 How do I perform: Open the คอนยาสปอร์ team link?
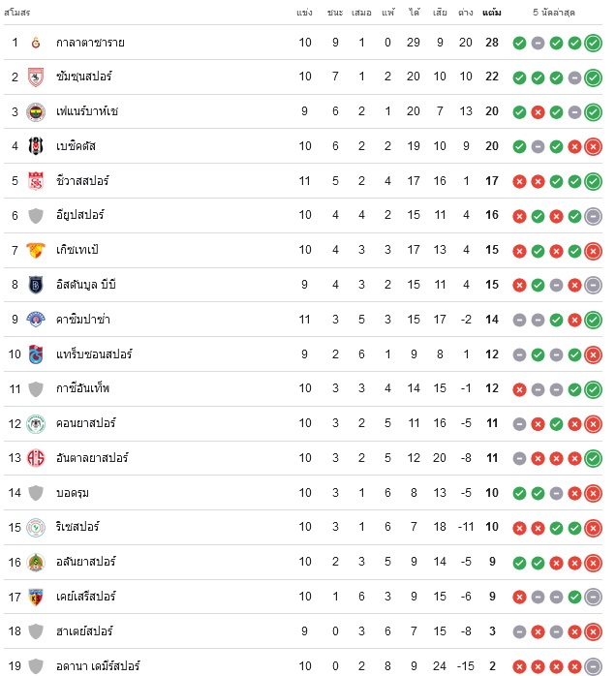tap(86, 423)
